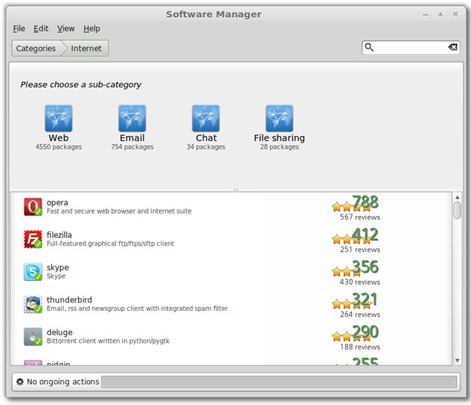471x405 pixels.
Task: Click the list scrollbar thumb
Action: (457, 210)
